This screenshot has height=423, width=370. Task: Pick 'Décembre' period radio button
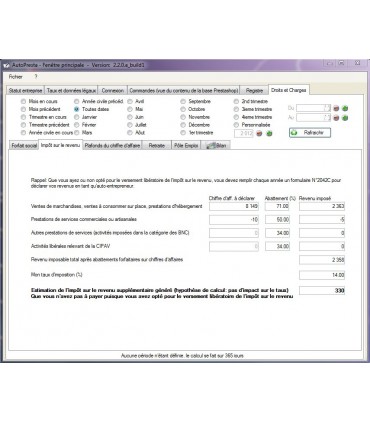[x=183, y=125]
